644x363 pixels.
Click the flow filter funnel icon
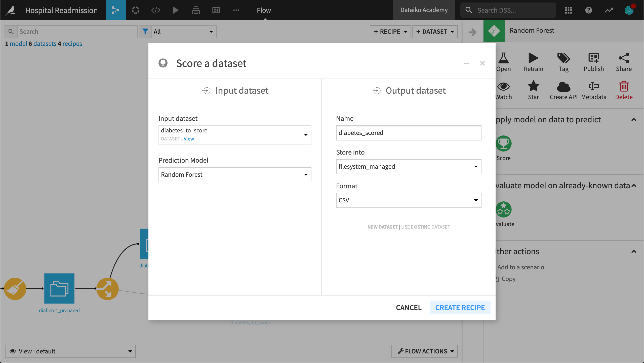145,31
